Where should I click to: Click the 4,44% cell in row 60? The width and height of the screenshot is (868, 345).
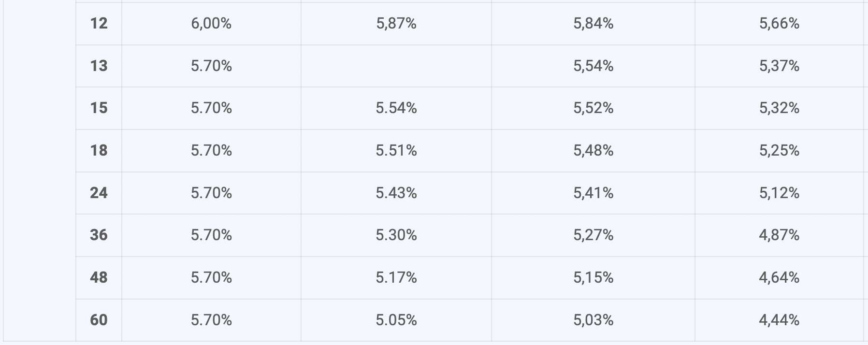tap(779, 320)
